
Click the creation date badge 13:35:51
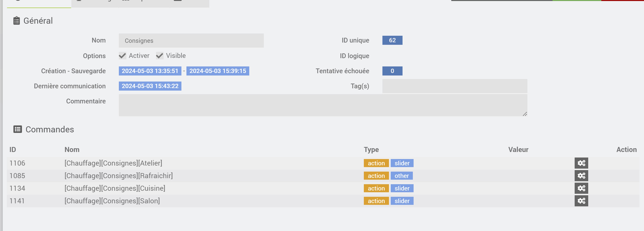(x=150, y=71)
